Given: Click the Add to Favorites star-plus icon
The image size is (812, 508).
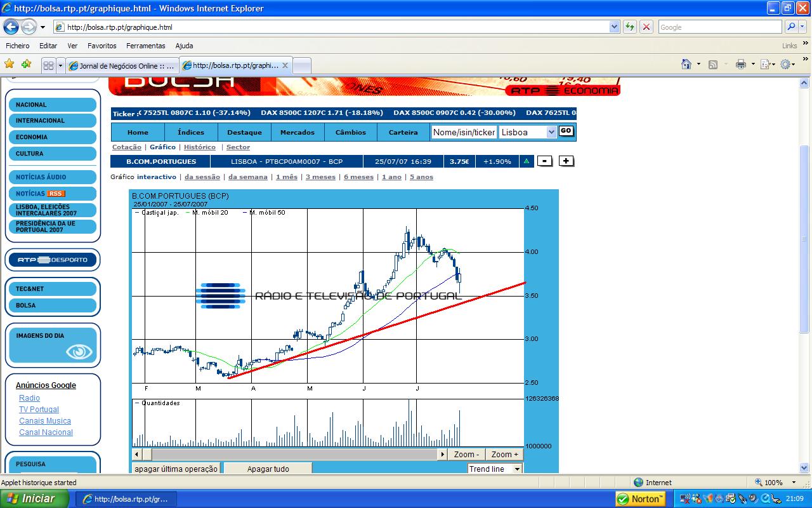Looking at the screenshot, I should coord(26,64).
